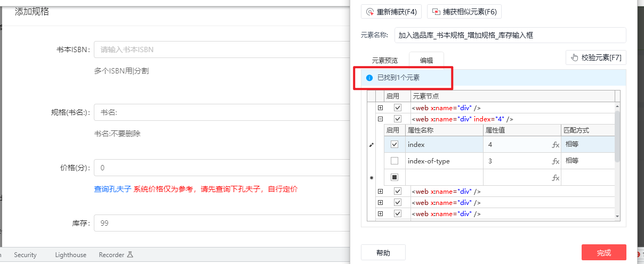Open the 匹配方式 dropdown for index-of-type
Viewport: 644px width, 264px height.
587,161
